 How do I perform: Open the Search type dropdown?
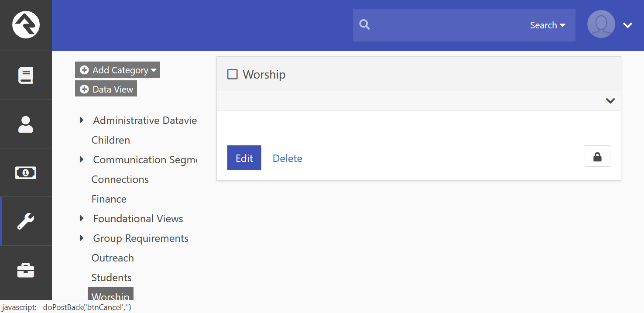(x=548, y=25)
